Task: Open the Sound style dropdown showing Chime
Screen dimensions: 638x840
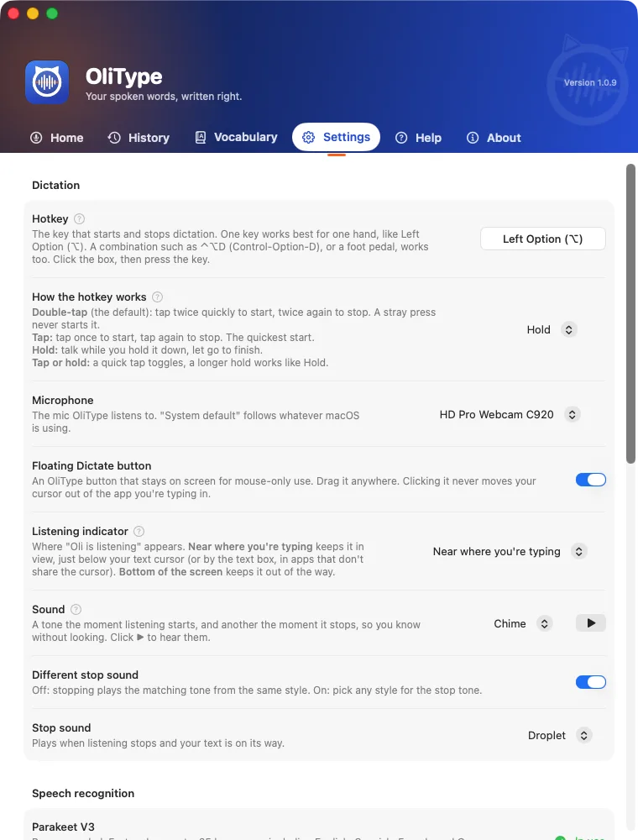Action: 523,623
